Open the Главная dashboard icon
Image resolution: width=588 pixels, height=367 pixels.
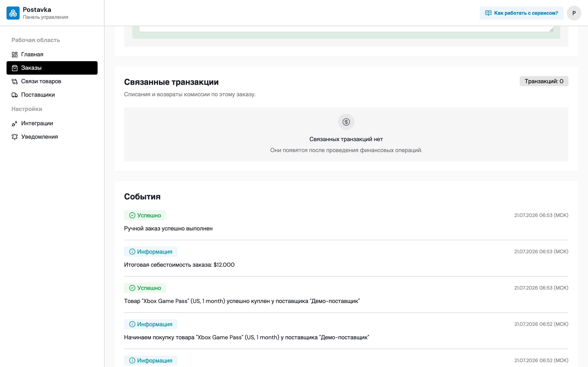pos(14,54)
